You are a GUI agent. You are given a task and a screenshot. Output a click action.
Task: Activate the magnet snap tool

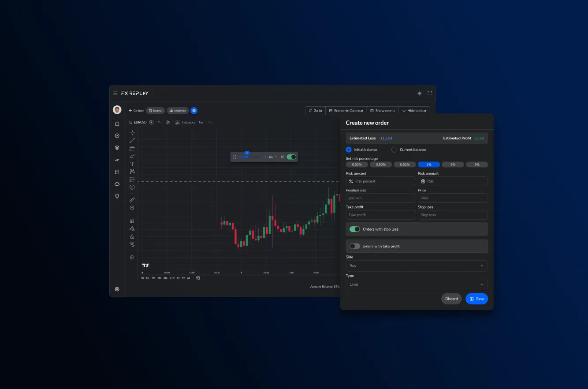pyautogui.click(x=132, y=221)
